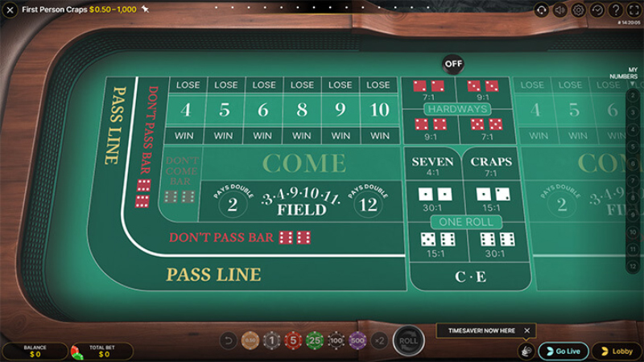Double the bets with x2
644x362 pixels.
(x=380, y=341)
